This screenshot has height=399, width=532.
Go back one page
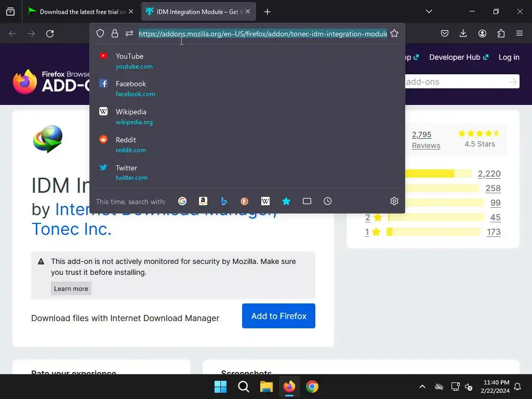12,34
